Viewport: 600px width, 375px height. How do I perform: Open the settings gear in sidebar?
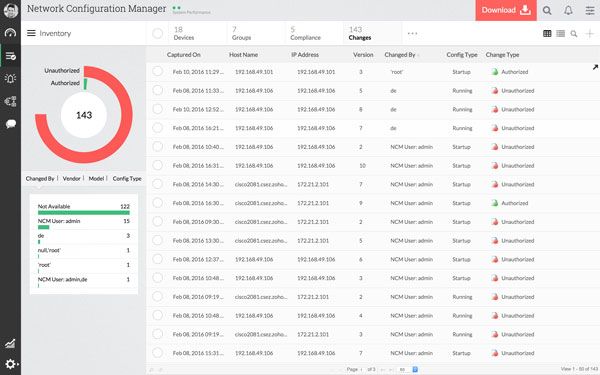[x=10, y=364]
